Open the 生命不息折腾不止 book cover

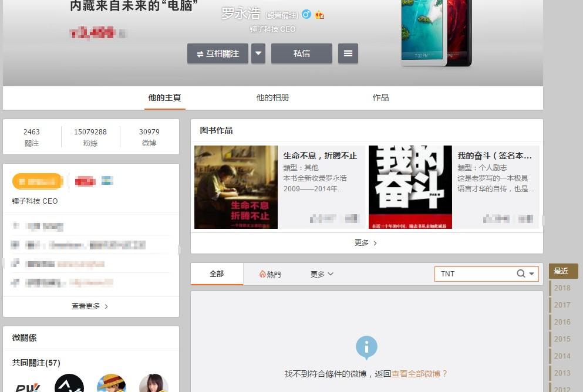[236, 187]
